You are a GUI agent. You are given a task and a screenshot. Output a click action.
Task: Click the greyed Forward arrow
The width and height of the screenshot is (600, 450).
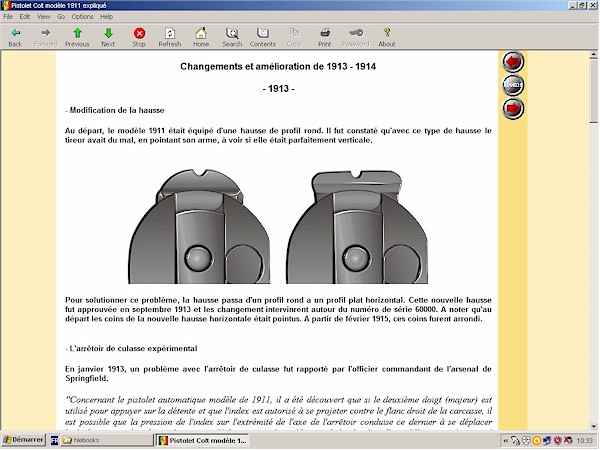pos(46,33)
